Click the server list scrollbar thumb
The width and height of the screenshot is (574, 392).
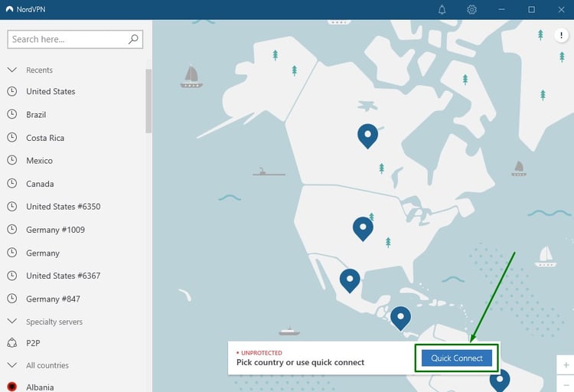coord(148,101)
